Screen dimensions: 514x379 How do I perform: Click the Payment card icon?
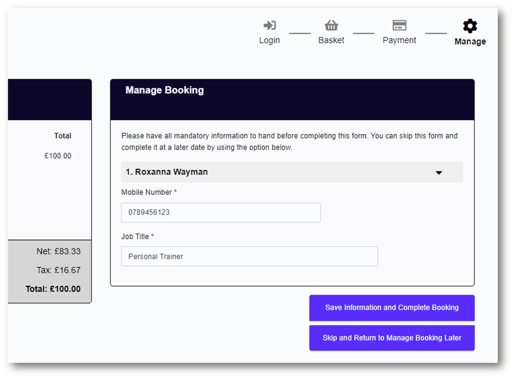pos(399,25)
